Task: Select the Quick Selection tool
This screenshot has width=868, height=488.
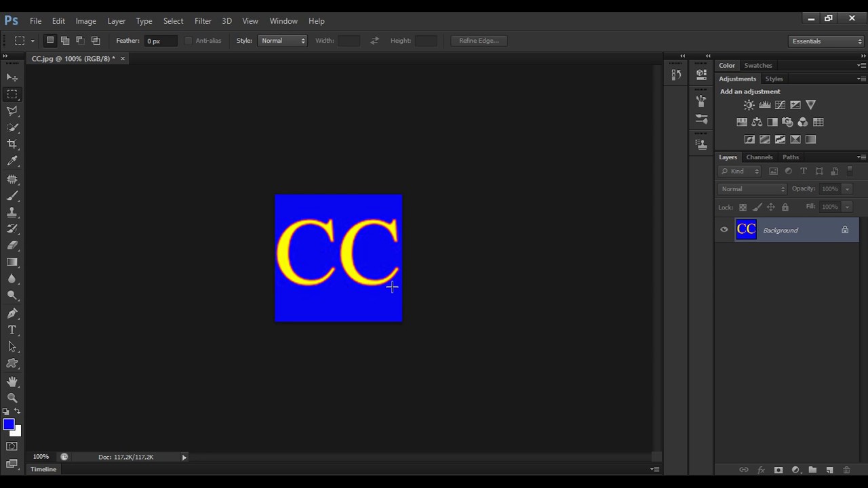Action: click(x=12, y=127)
